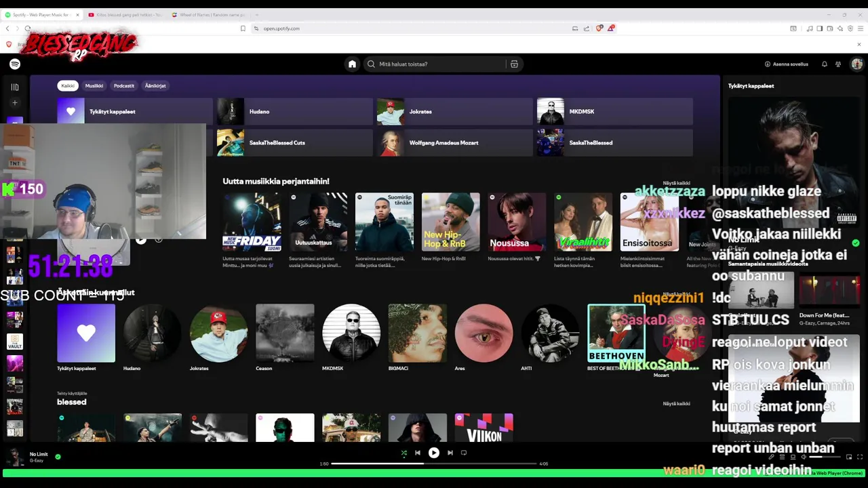
Task: Click now-playing album art thumbnail in player
Action: click(15, 457)
